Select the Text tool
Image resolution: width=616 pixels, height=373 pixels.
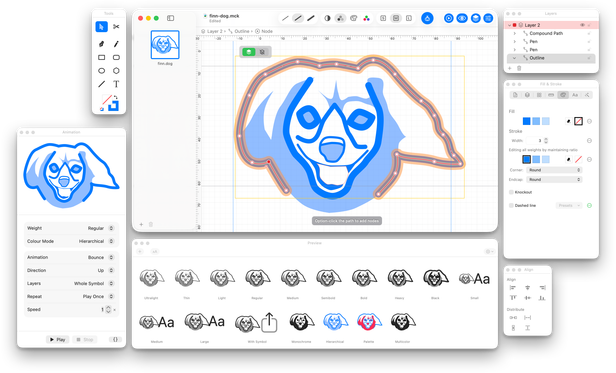pos(116,84)
